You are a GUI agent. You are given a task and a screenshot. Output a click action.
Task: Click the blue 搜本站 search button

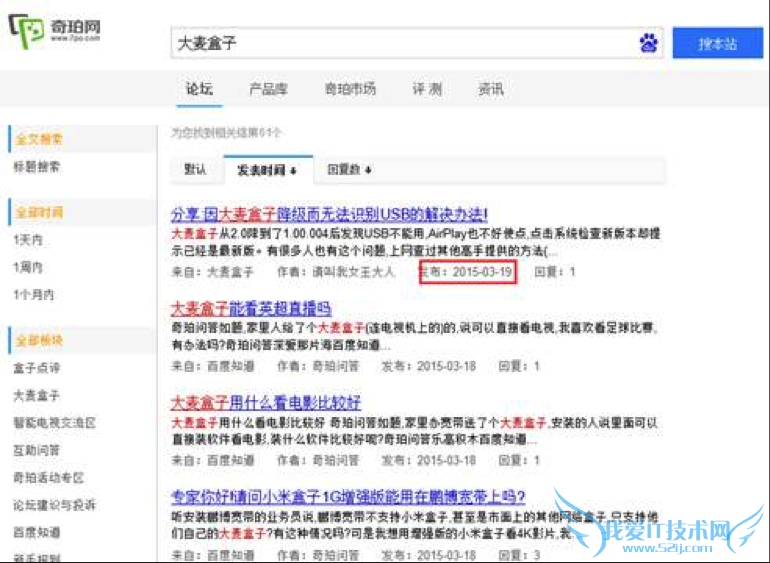pyautogui.click(x=717, y=43)
